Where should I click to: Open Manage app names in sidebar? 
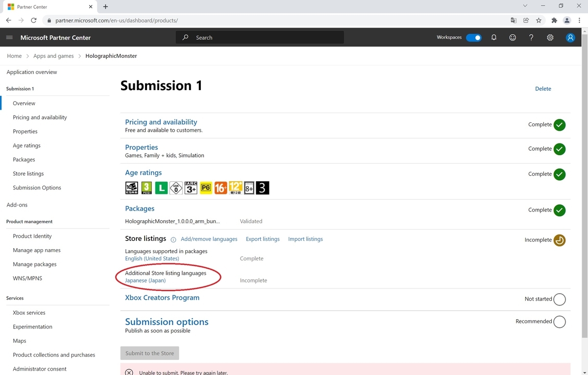37,250
